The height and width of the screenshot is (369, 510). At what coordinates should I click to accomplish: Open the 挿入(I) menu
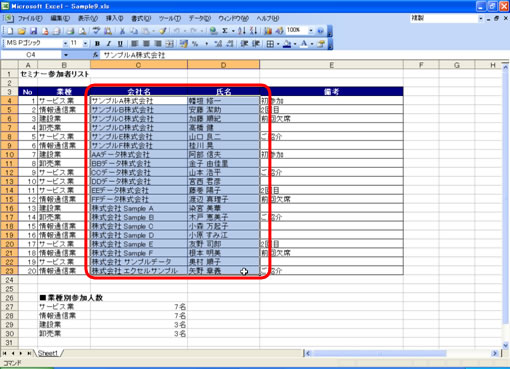point(115,18)
